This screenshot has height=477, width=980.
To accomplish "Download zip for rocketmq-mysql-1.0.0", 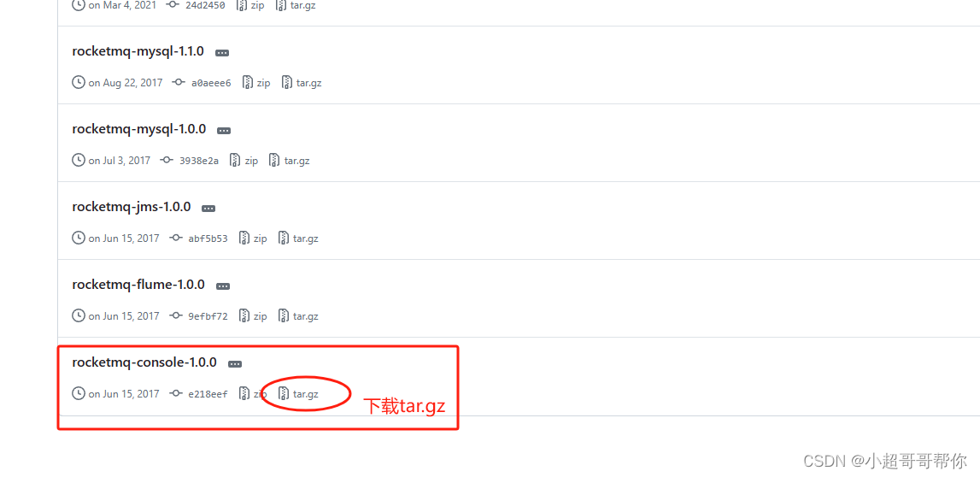I will pyautogui.click(x=244, y=161).
